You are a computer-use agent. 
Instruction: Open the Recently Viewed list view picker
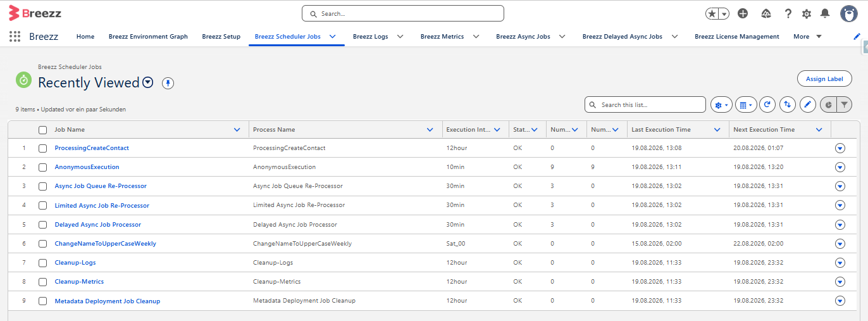pyautogui.click(x=148, y=83)
